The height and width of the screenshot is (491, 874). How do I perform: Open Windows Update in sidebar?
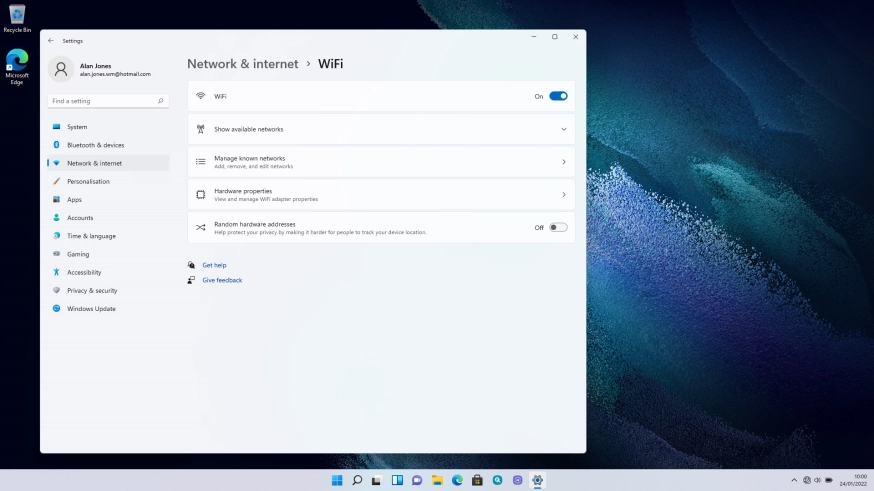(91, 309)
